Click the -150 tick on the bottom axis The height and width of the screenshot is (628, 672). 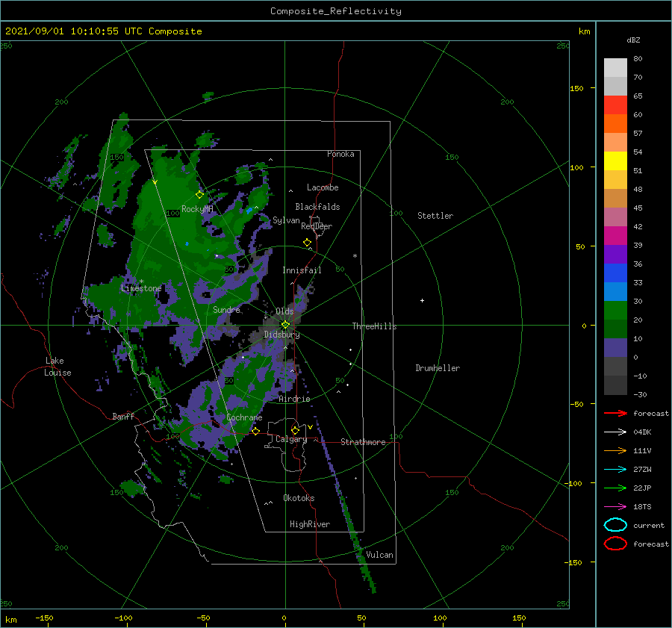(44, 618)
